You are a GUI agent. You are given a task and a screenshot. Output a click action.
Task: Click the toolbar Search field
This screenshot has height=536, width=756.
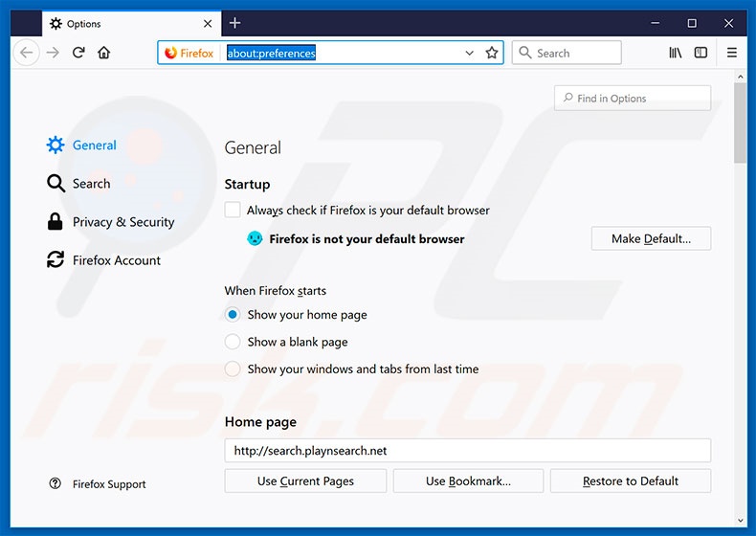(567, 53)
